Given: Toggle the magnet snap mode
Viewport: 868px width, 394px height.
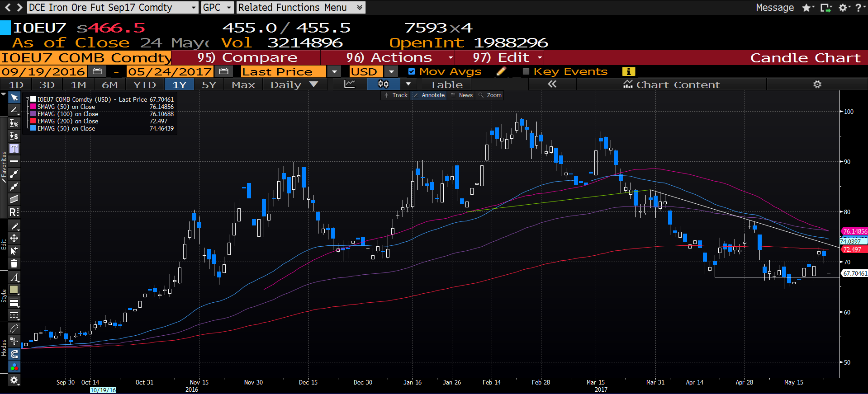Looking at the screenshot, I should click(14, 354).
